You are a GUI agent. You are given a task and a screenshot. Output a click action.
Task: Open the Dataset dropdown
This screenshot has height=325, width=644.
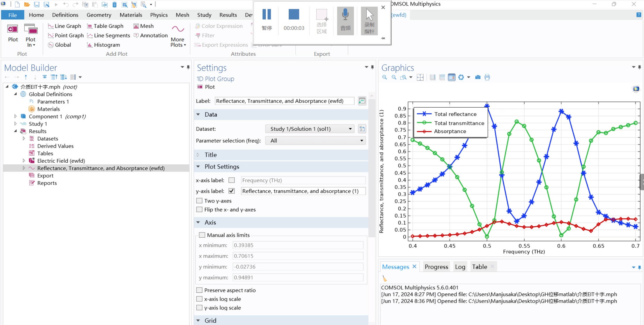(310, 129)
